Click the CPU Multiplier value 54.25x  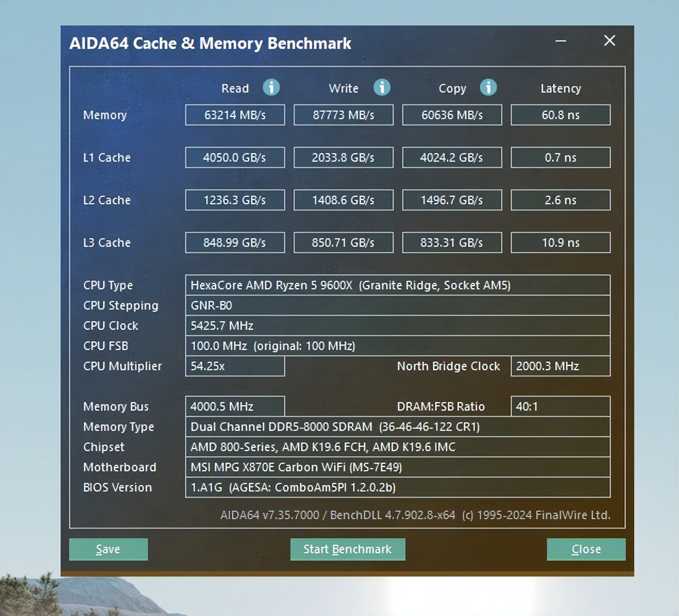coord(235,366)
